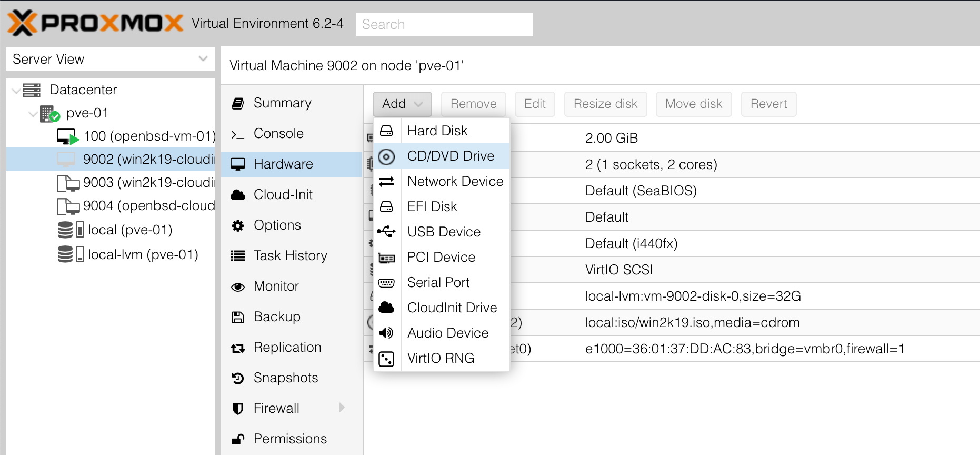Open the Backup tab

tap(292, 316)
